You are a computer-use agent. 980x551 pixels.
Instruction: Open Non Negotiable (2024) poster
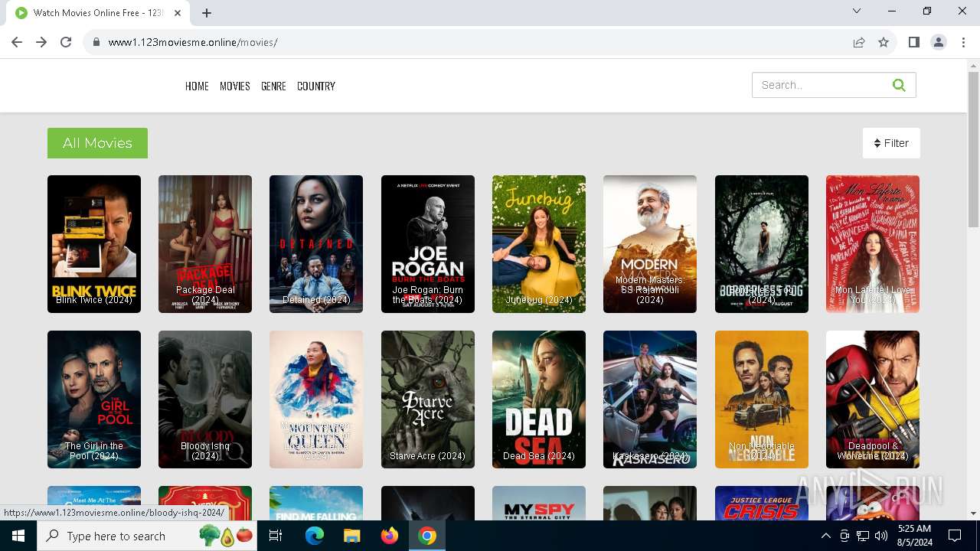[x=762, y=399]
